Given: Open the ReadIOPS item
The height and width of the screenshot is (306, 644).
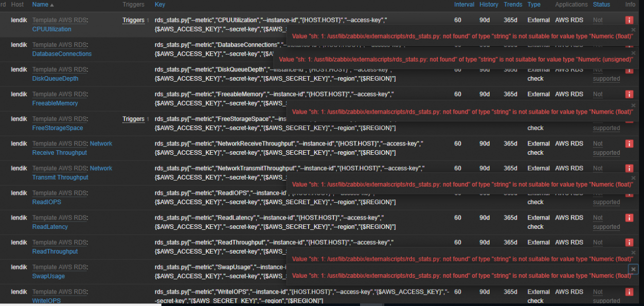Looking at the screenshot, I should (47, 202).
